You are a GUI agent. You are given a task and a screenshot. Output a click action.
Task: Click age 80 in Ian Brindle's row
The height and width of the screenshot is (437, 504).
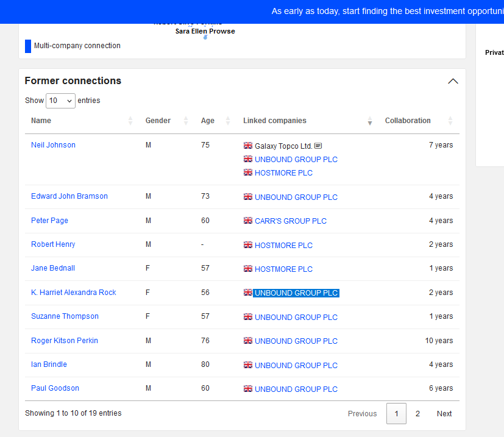tap(205, 364)
